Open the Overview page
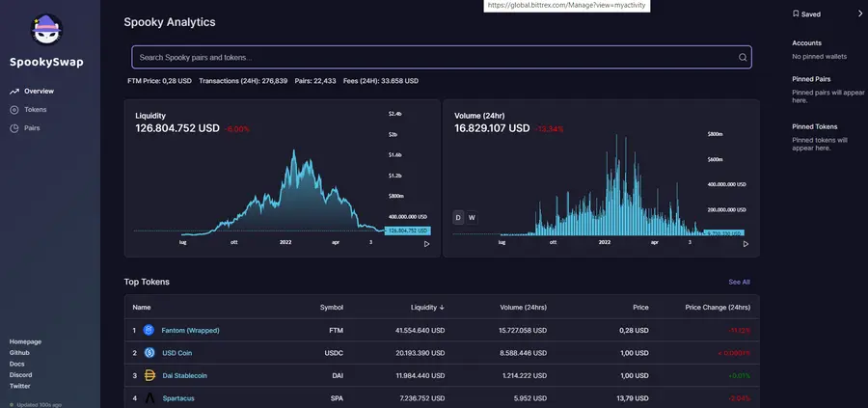The image size is (868, 408). click(39, 92)
